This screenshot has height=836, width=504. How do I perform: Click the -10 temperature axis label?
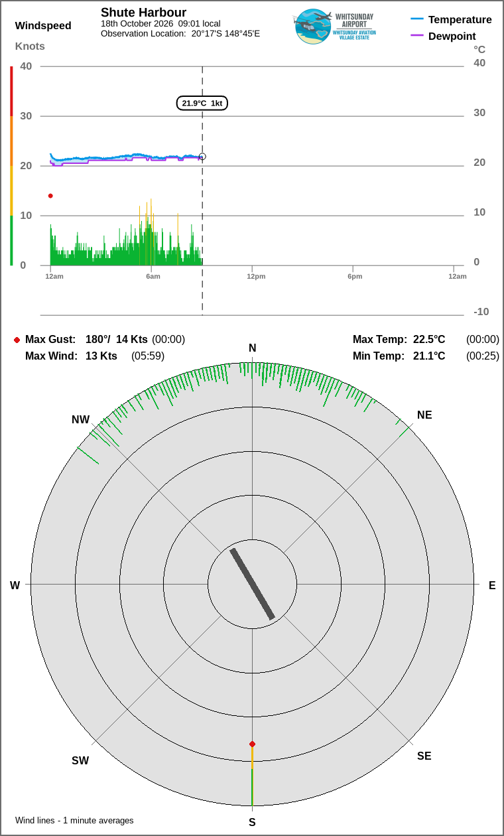pyautogui.click(x=481, y=312)
